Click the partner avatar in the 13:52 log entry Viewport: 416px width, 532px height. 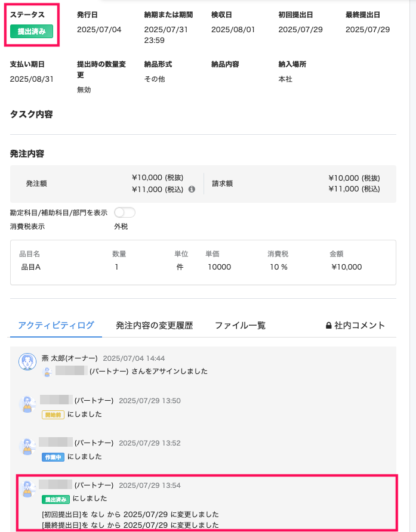(x=27, y=447)
